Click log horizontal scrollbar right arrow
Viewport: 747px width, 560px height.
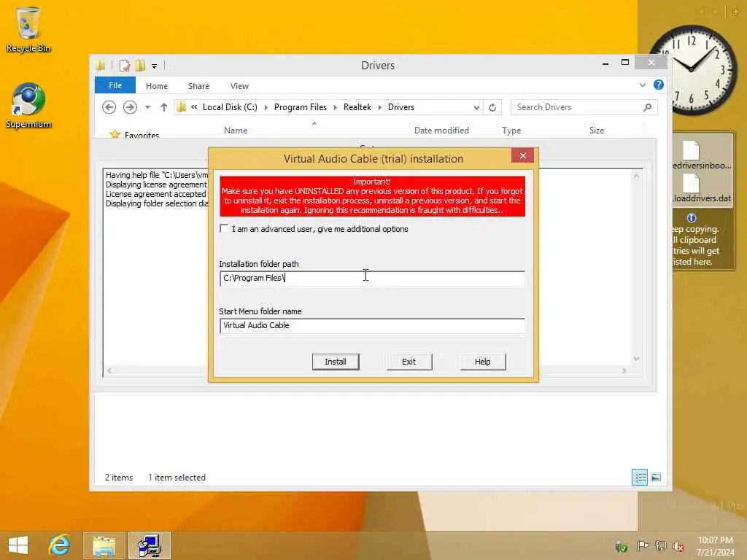pos(624,370)
